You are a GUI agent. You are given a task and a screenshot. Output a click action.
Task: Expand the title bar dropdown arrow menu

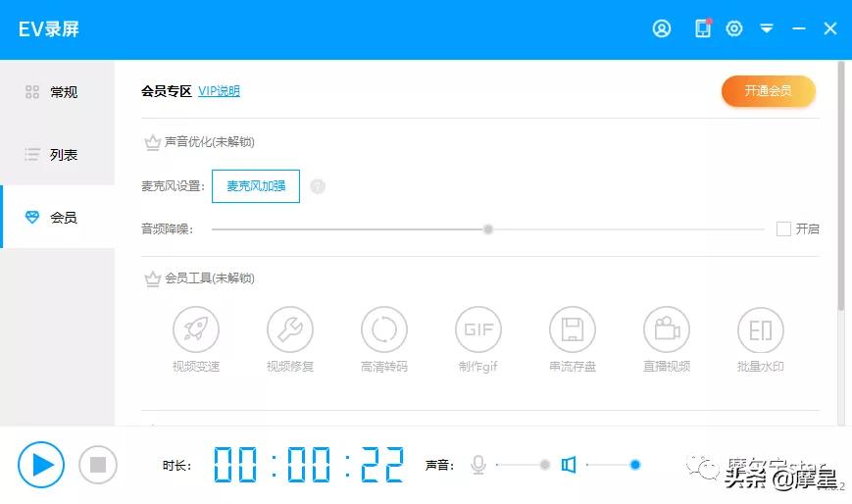click(766, 28)
